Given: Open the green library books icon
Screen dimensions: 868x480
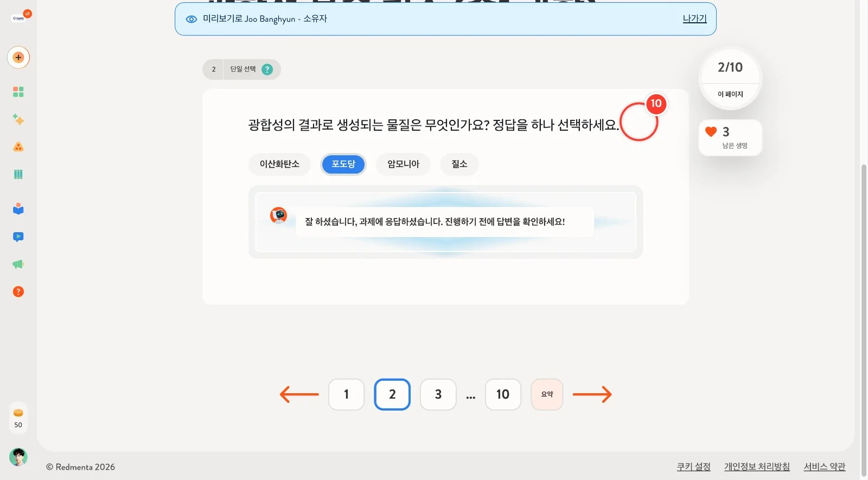Looking at the screenshot, I should pyautogui.click(x=18, y=174).
